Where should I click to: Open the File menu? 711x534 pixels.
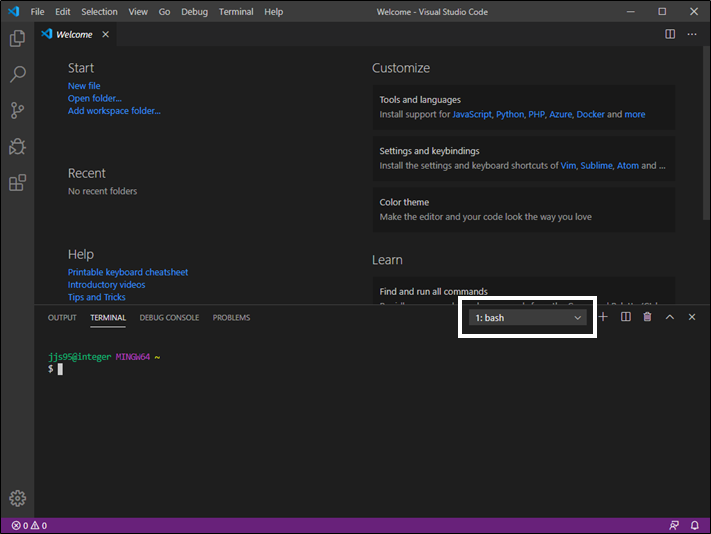(37, 12)
